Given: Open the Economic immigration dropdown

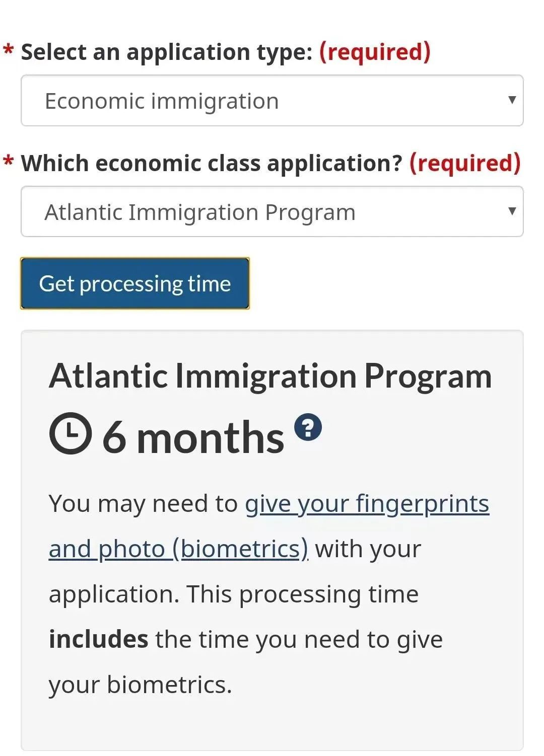Looking at the screenshot, I should tap(272, 101).
